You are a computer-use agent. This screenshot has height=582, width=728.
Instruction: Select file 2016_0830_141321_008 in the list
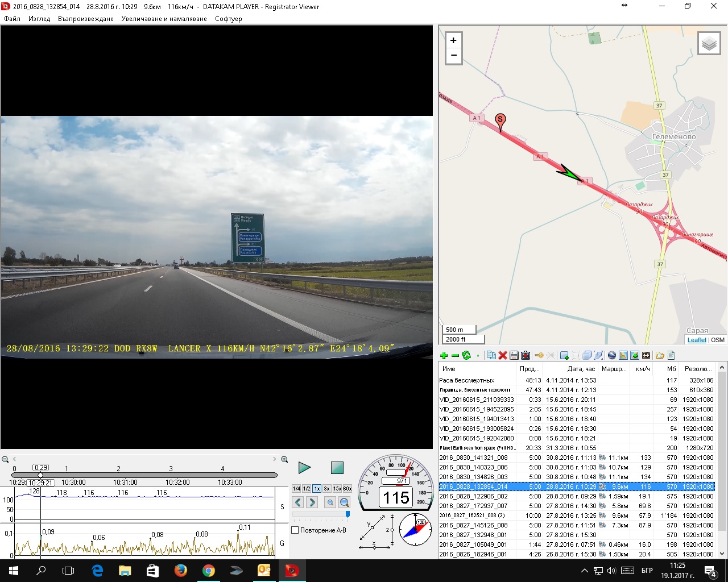tap(473, 458)
